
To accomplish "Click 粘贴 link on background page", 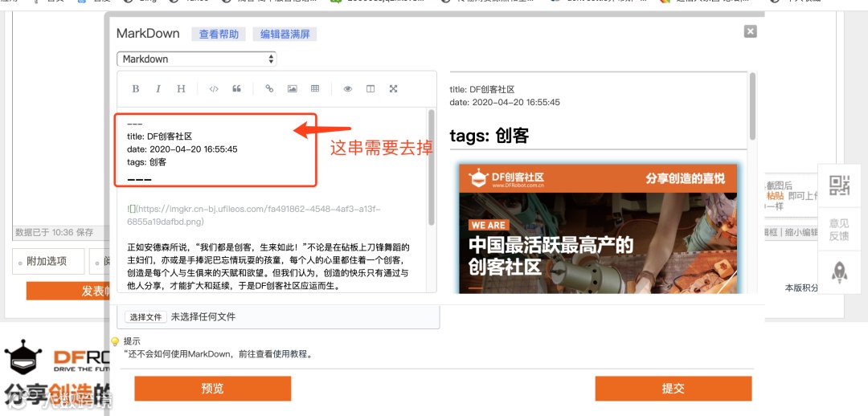I will (x=775, y=197).
